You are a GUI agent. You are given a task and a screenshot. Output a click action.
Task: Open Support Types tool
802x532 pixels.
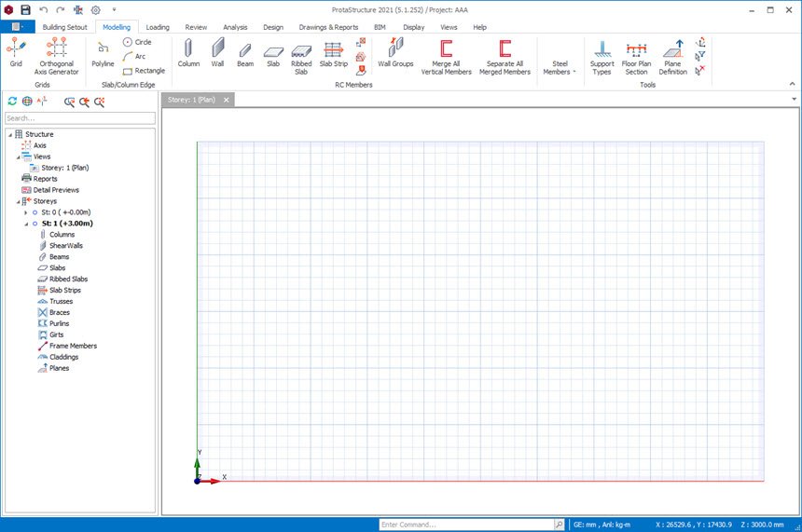click(x=602, y=57)
